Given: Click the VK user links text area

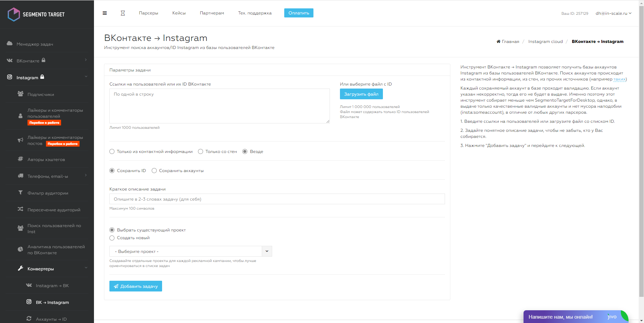Looking at the screenshot, I should pos(219,106).
